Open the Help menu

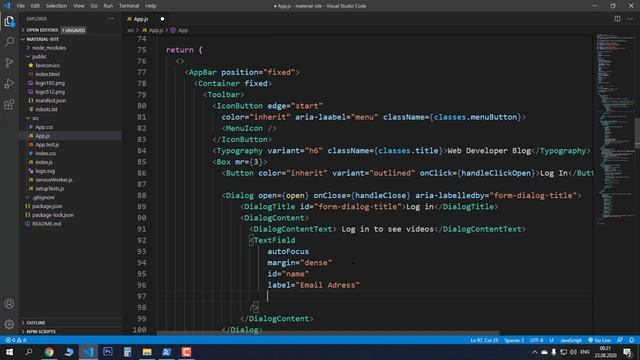[x=151, y=6]
